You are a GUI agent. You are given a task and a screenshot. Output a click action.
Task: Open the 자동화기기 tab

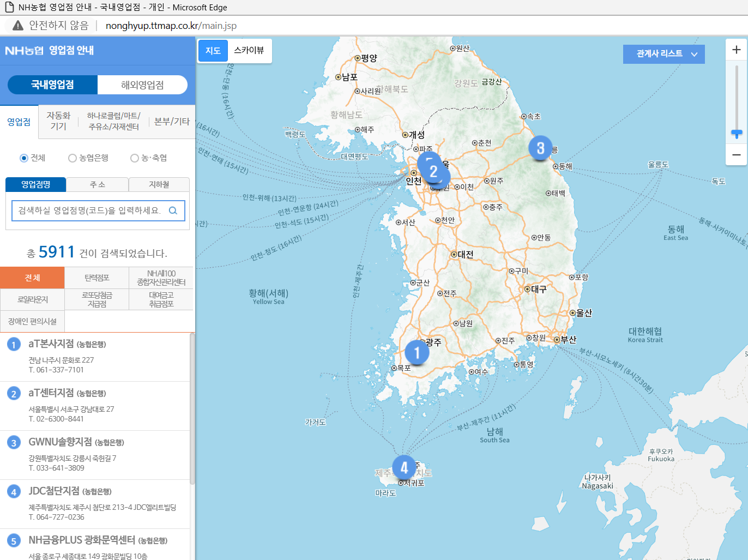(58, 121)
